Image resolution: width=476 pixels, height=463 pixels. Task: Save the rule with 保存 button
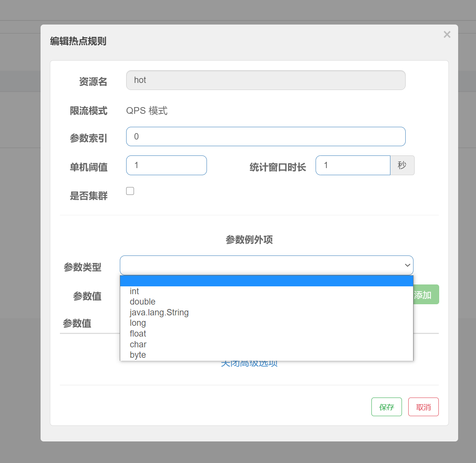(x=386, y=407)
